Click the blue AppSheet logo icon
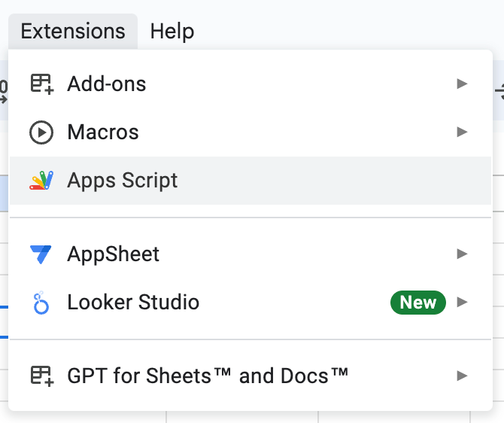The image size is (504, 423). [41, 254]
